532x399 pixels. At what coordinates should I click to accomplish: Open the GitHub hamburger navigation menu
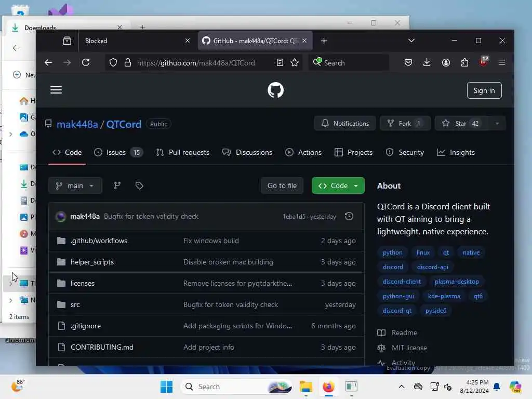[56, 90]
